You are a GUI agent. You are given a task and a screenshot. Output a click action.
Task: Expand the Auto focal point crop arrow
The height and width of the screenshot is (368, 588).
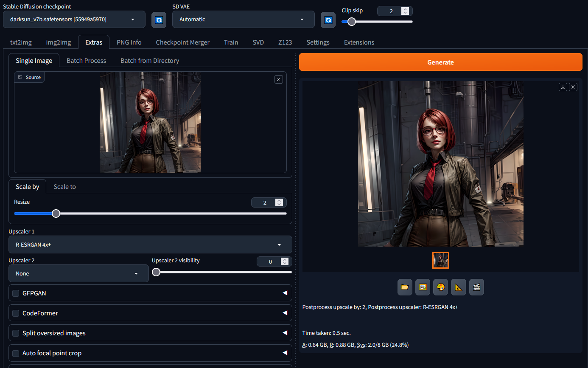point(285,353)
